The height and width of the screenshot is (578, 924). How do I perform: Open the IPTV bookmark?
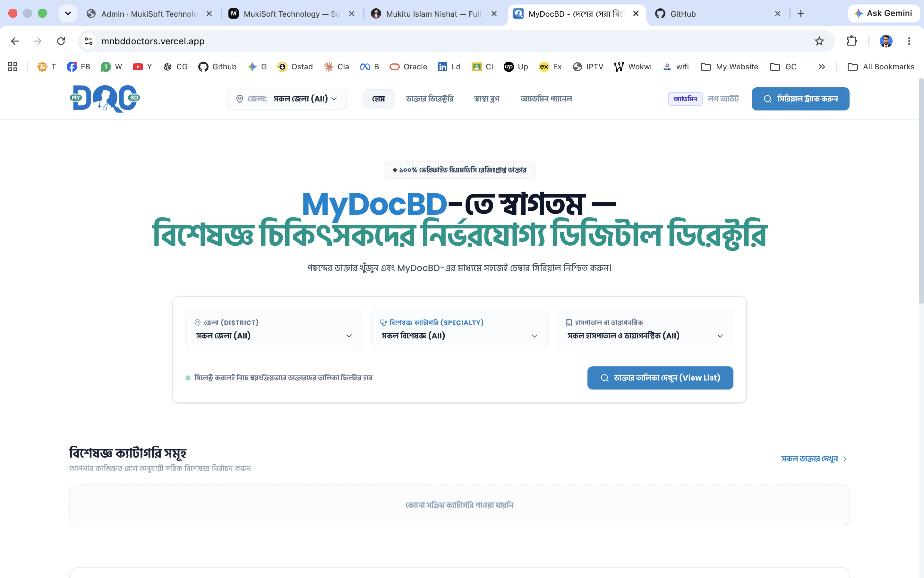click(x=588, y=66)
